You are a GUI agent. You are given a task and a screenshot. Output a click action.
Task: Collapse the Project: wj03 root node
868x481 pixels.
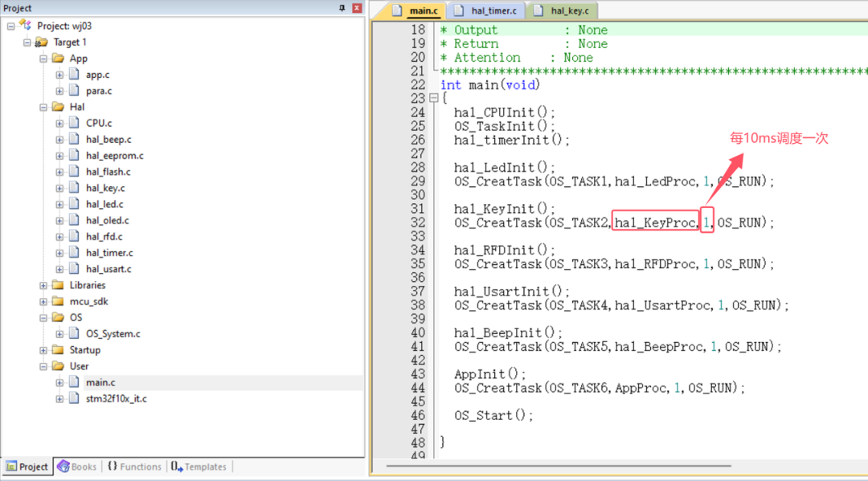pos(11,26)
